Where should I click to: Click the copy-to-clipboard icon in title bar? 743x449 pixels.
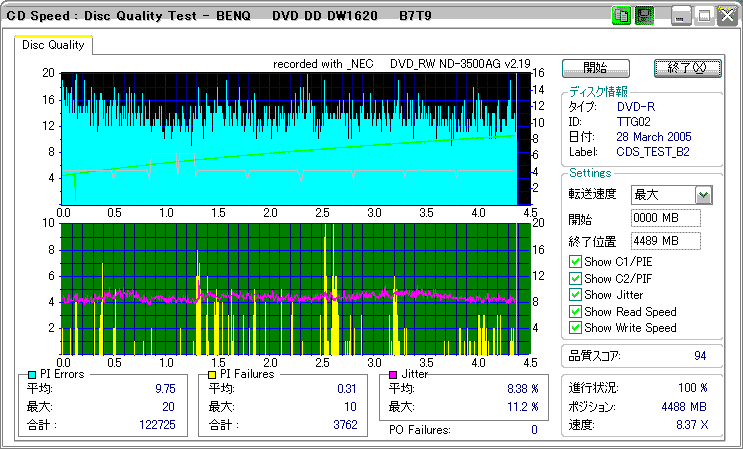click(621, 16)
